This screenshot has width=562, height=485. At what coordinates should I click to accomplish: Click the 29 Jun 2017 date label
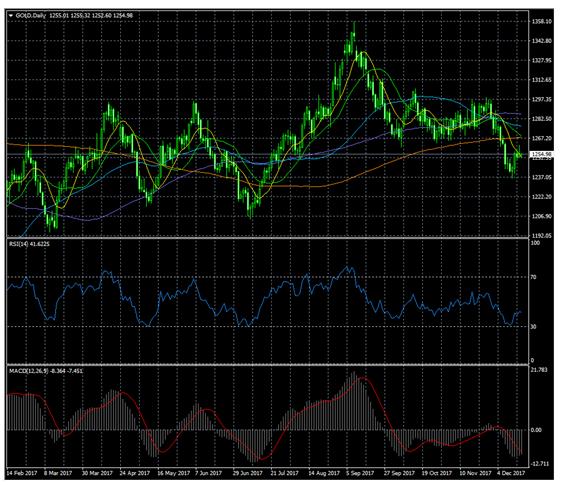point(248,473)
